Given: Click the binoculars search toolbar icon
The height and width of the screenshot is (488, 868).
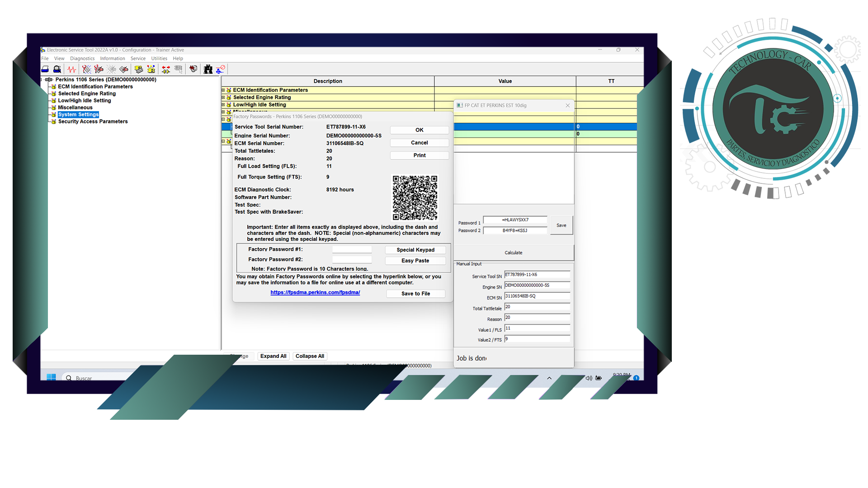Looking at the screenshot, I should (208, 69).
